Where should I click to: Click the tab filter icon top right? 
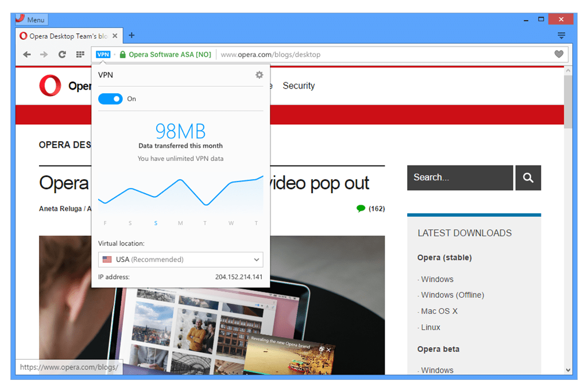pyautogui.click(x=561, y=35)
